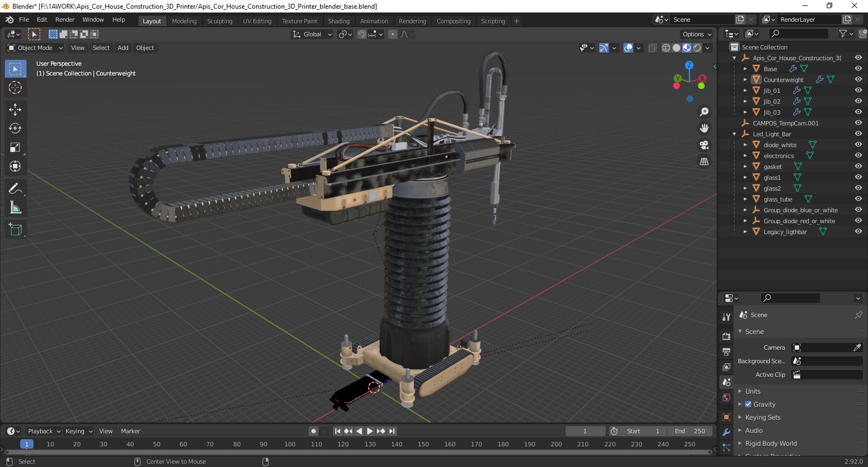The width and height of the screenshot is (868, 467).
Task: Toggle X-ray mode in viewport
Action: 652,48
